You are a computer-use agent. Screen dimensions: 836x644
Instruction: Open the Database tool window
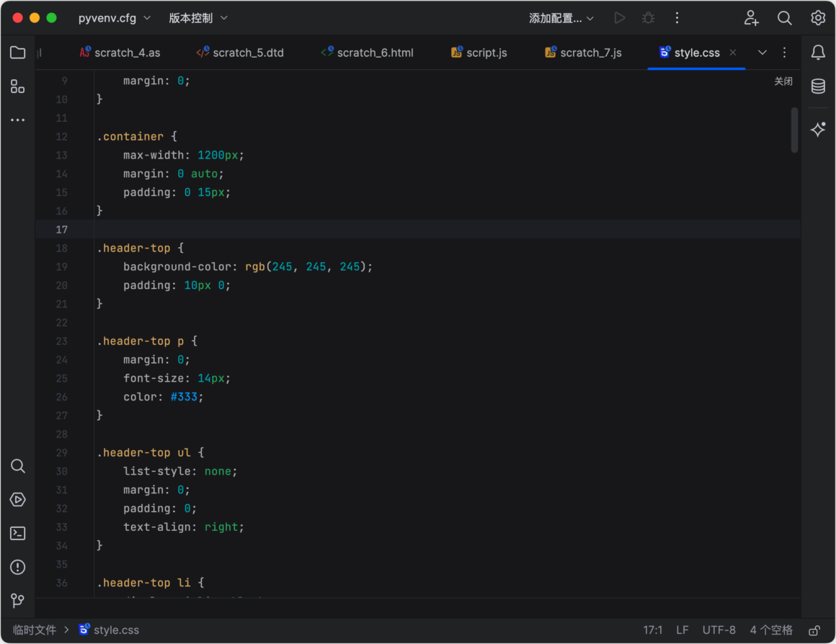[x=819, y=86]
